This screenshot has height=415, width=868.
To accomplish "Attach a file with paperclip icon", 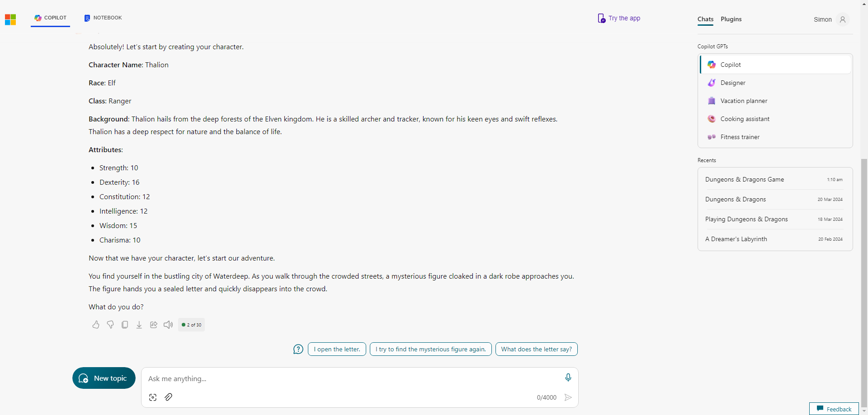I will pyautogui.click(x=169, y=397).
